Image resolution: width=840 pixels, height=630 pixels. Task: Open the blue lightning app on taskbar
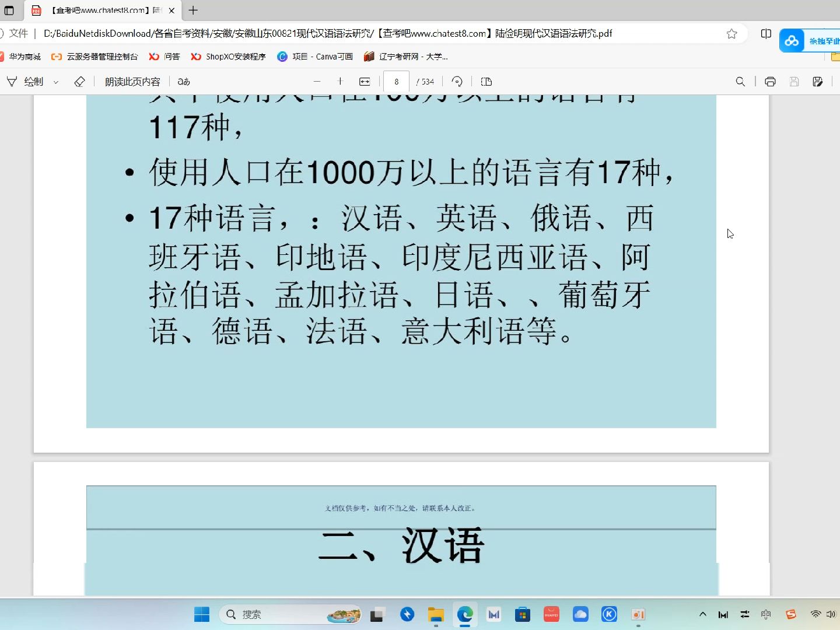[407, 614]
